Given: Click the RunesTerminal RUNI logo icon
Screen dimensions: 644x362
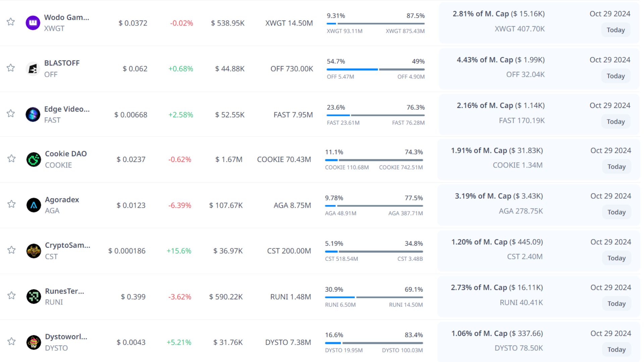Looking at the screenshot, I should [34, 297].
